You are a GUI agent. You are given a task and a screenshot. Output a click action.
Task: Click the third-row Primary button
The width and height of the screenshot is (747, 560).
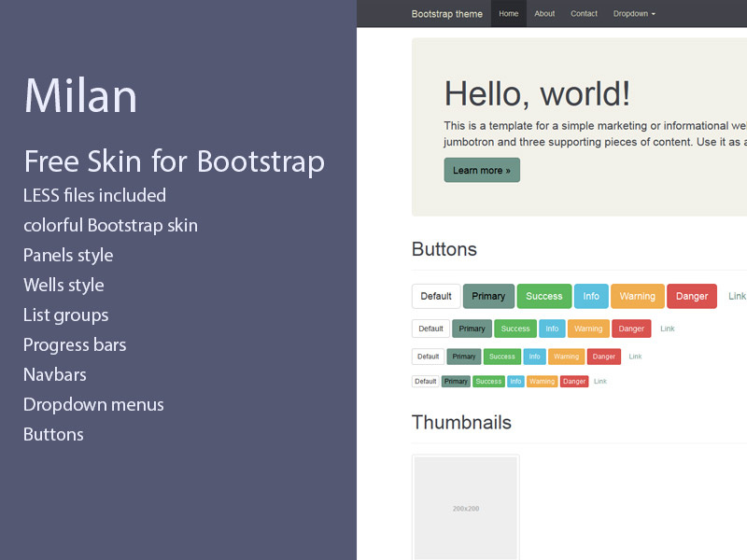[464, 357]
